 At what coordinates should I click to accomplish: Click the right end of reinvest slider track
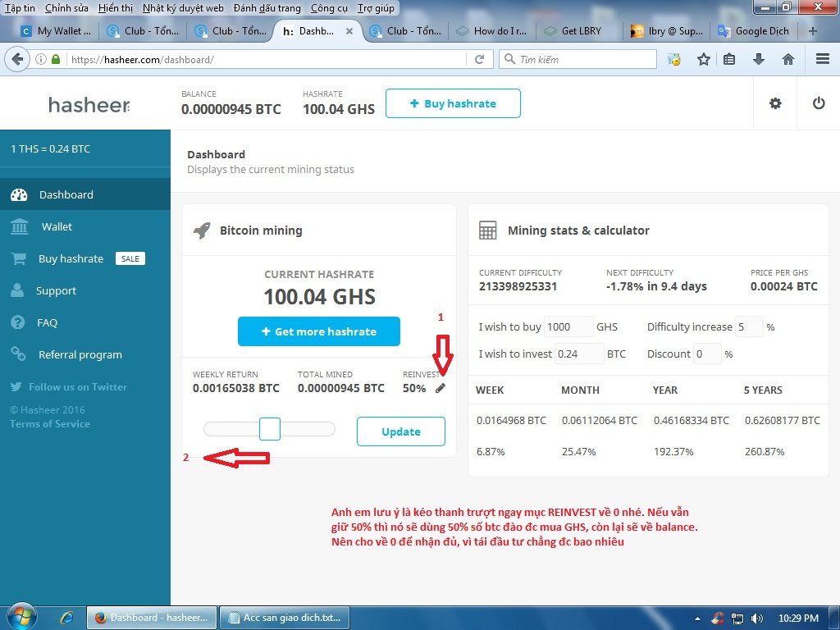coord(330,429)
